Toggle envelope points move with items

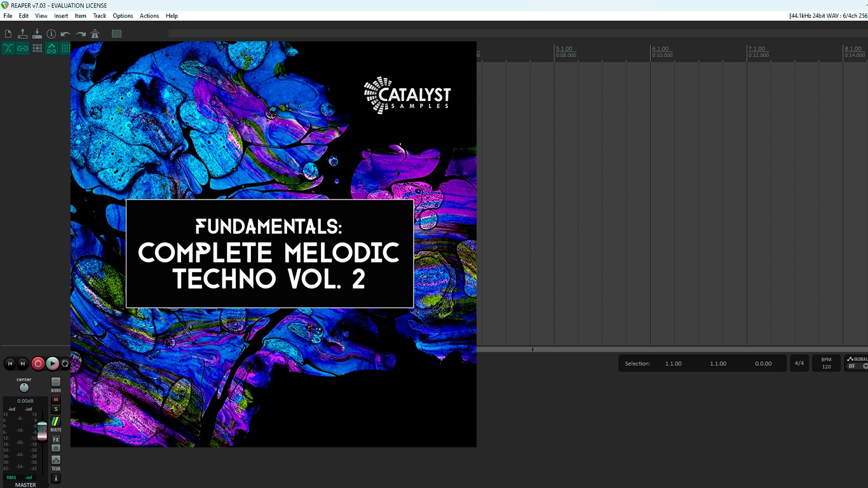point(51,48)
